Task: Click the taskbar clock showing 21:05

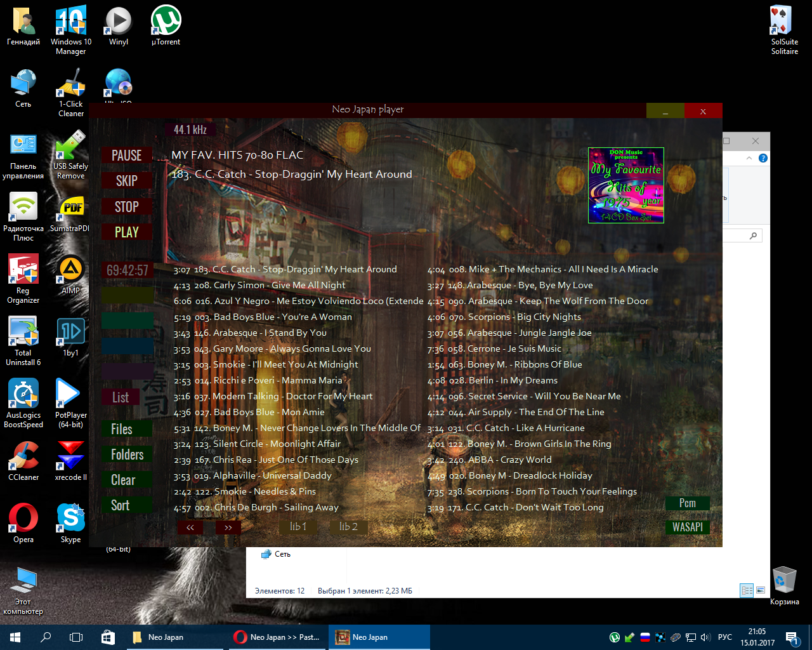Action: pos(757,637)
